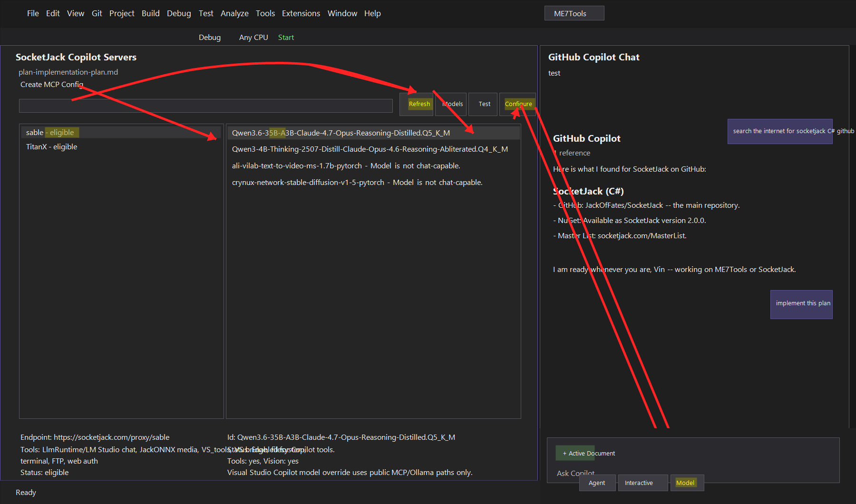Open the Test menu
The height and width of the screenshot is (504, 856).
[206, 13]
